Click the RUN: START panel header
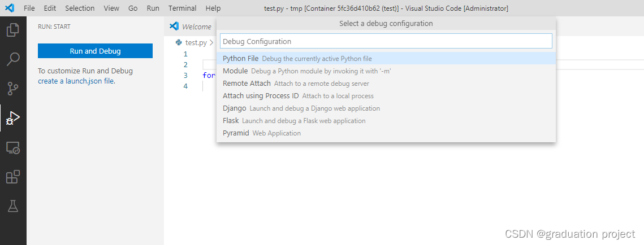This screenshot has width=644, height=245. (x=54, y=27)
